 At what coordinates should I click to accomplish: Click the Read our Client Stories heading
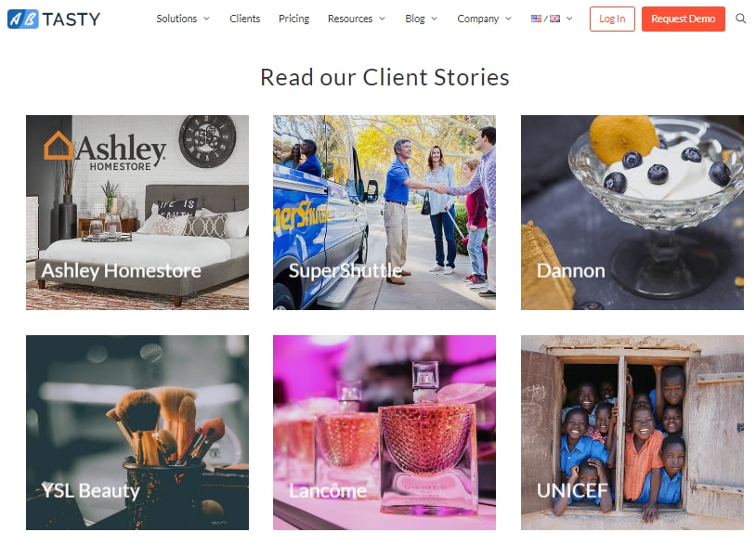[385, 77]
